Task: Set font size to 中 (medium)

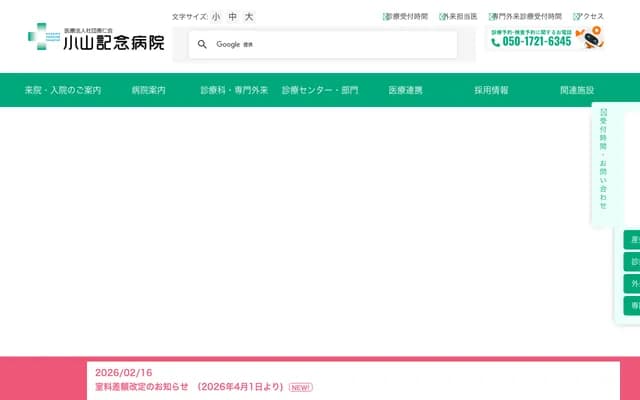Action: click(x=233, y=17)
